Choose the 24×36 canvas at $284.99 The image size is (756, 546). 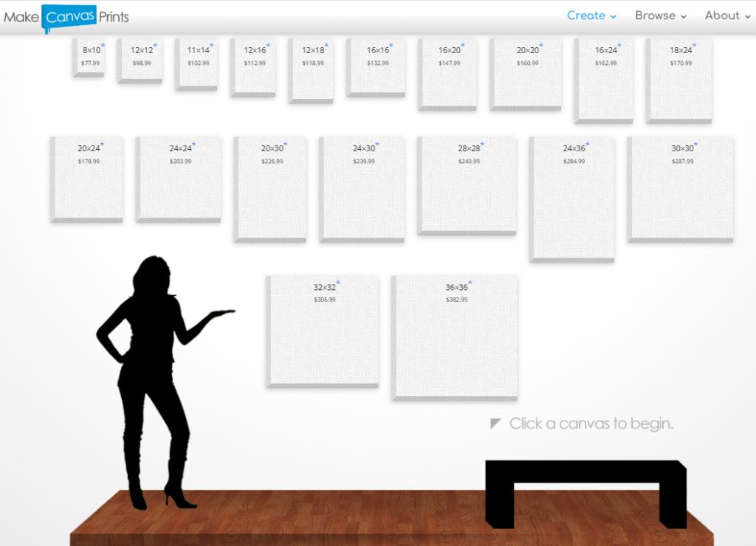(573, 198)
